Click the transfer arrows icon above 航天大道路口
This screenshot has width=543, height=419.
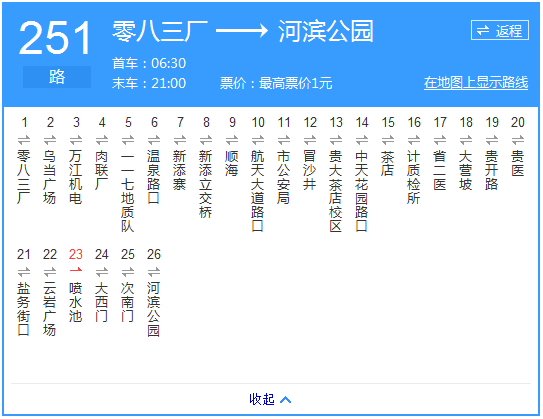tap(258, 140)
